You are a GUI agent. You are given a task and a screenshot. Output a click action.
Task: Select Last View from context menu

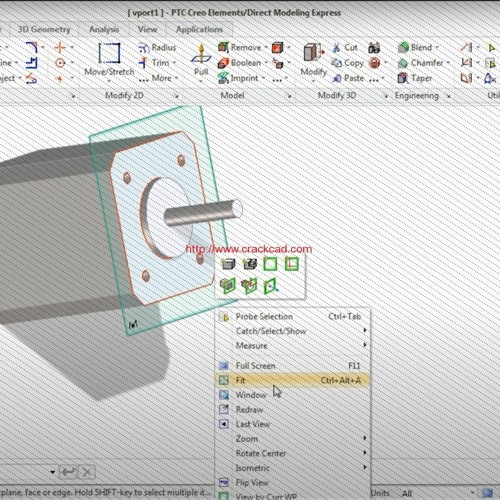pos(292,424)
